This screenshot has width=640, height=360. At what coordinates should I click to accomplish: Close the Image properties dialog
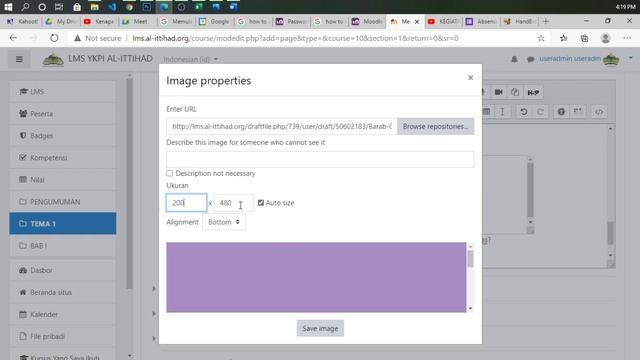[470, 78]
